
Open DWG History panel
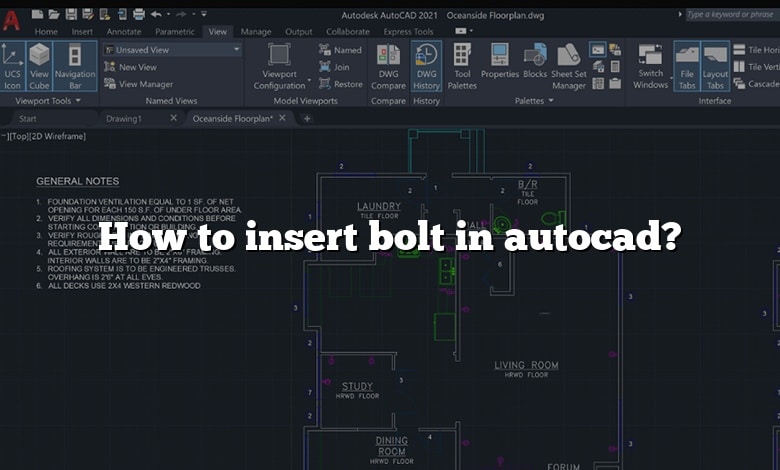[x=426, y=66]
